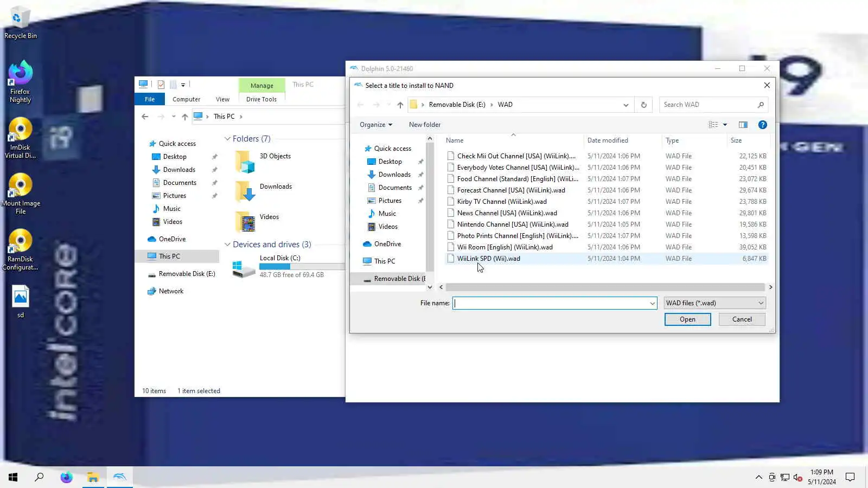The height and width of the screenshot is (488, 868).
Task: Open the Organize dropdown menu
Action: click(376, 125)
